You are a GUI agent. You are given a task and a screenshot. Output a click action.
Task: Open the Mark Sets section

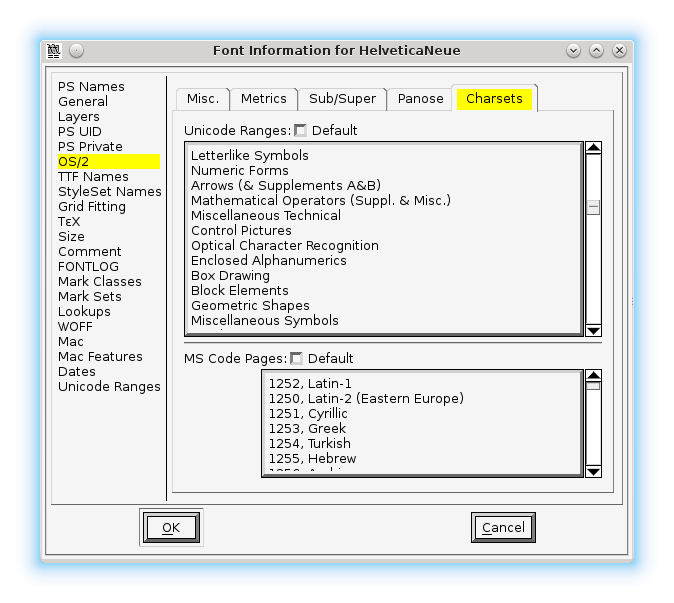tap(90, 297)
